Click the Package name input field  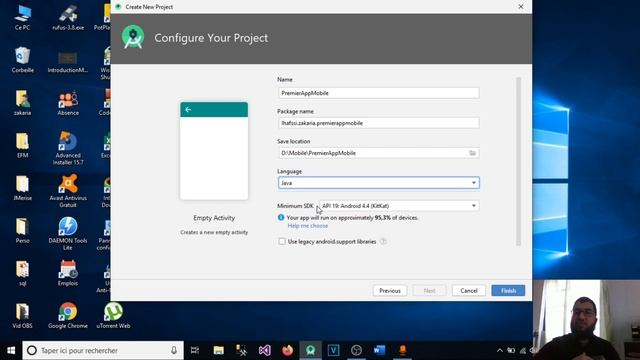point(378,123)
